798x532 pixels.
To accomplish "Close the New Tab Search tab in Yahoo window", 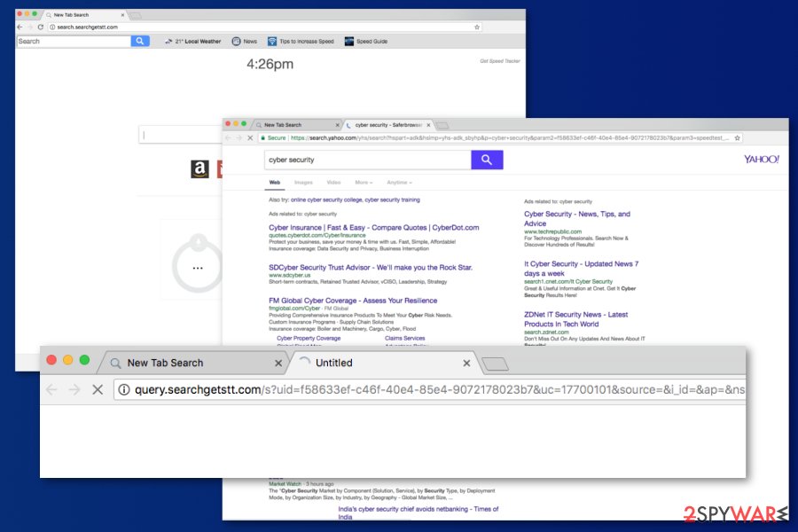I will click(x=338, y=125).
